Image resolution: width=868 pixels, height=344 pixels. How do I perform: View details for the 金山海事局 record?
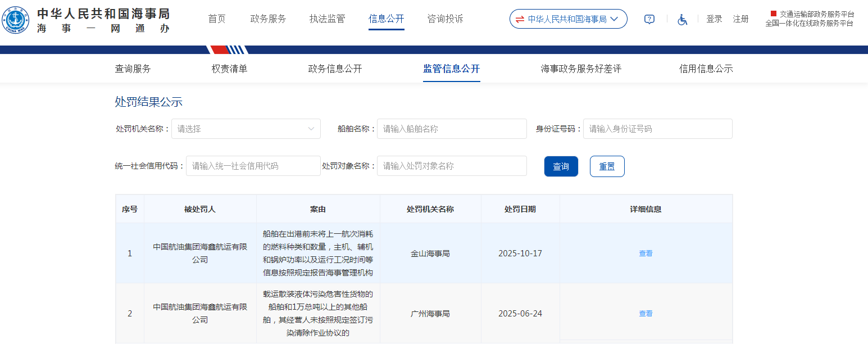pos(646,254)
